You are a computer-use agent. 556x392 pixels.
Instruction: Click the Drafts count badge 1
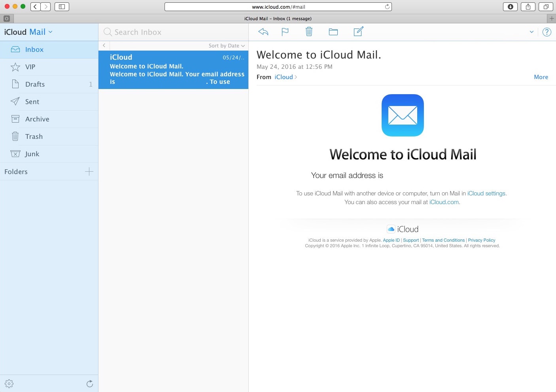point(91,84)
